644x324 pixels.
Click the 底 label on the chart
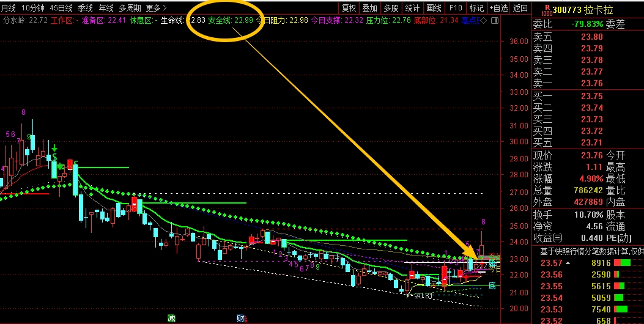[x=492, y=286]
